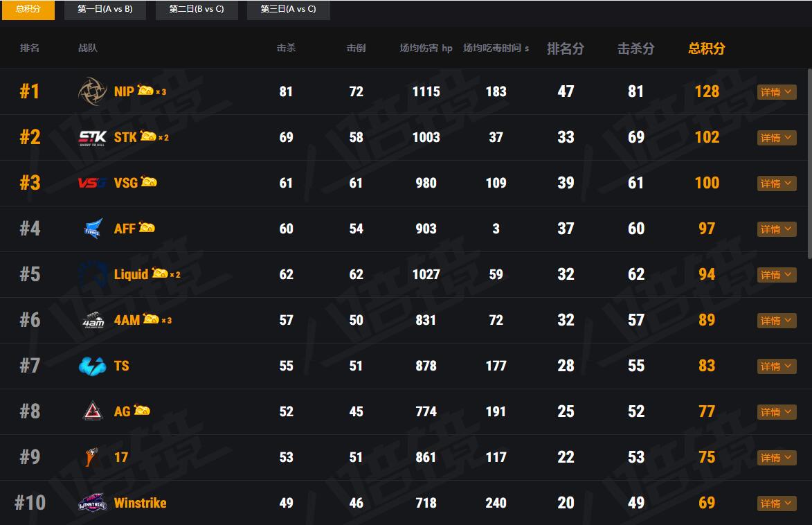
Task: Open the 详情 dropdown for Winstrike
Action: [776, 503]
